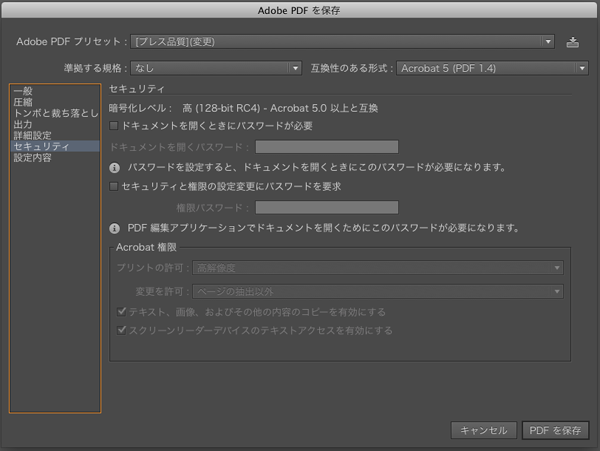600x451 pixels.
Task: Select トンボと裁ち落とし in the list
Action: pyautogui.click(x=55, y=113)
